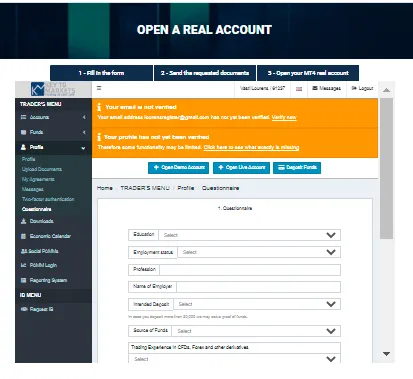This screenshot has width=413, height=379.
Task: Select step 2 Send requested documents tab
Action: pyautogui.click(x=205, y=73)
